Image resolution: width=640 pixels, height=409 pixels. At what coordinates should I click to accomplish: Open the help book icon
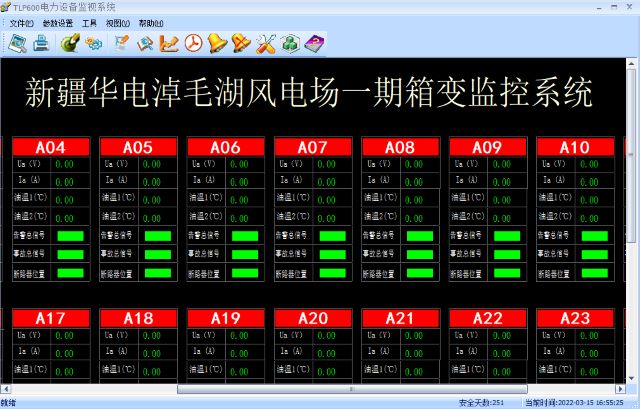314,43
